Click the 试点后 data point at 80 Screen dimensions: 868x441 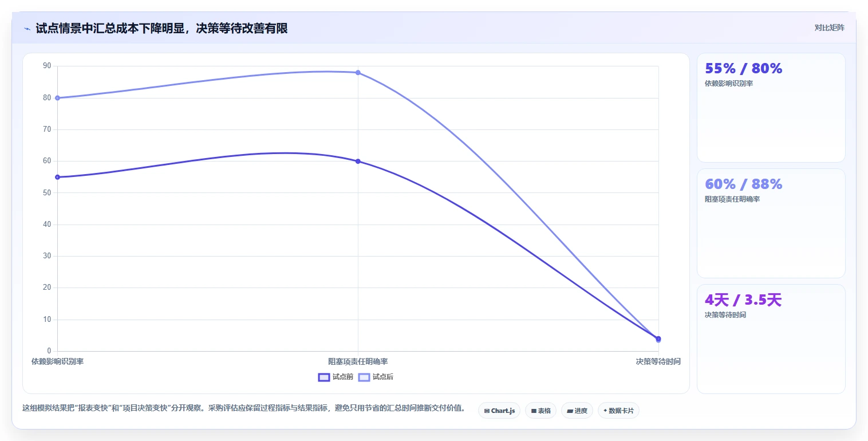coord(57,98)
